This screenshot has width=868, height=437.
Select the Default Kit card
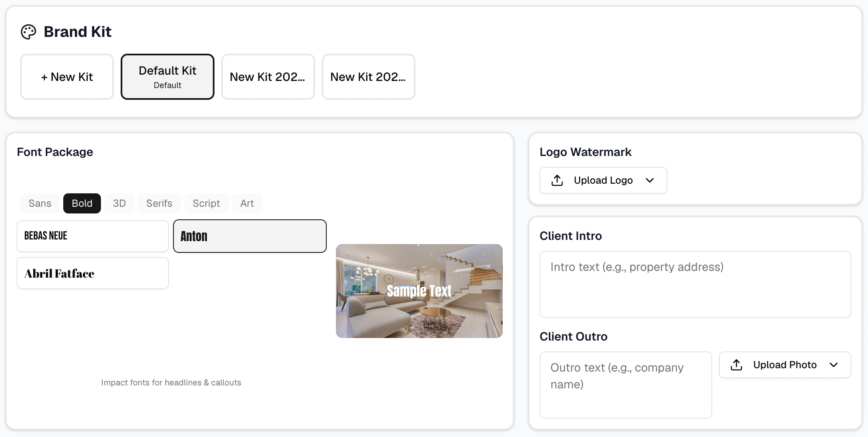tap(168, 77)
